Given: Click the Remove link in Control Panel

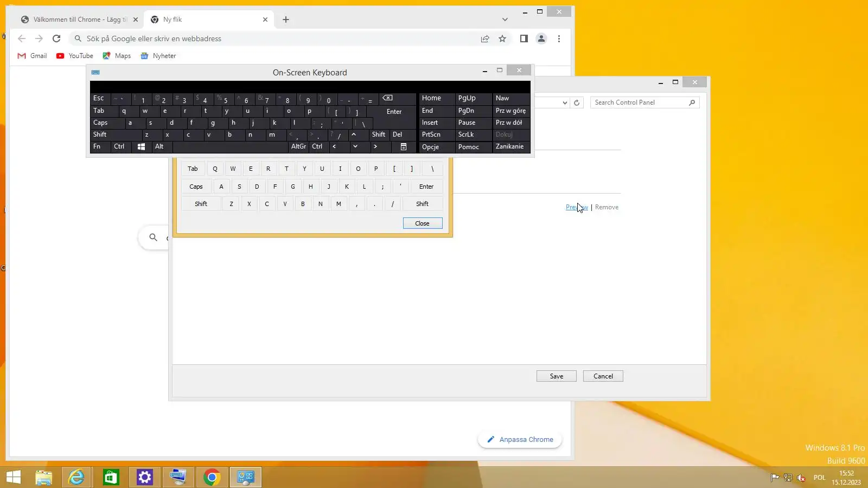Looking at the screenshot, I should (607, 207).
